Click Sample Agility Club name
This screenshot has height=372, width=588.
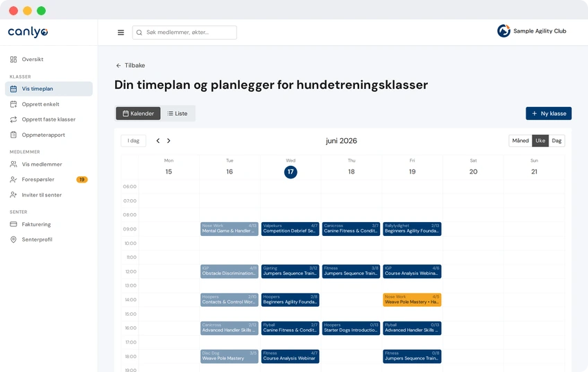tap(539, 31)
